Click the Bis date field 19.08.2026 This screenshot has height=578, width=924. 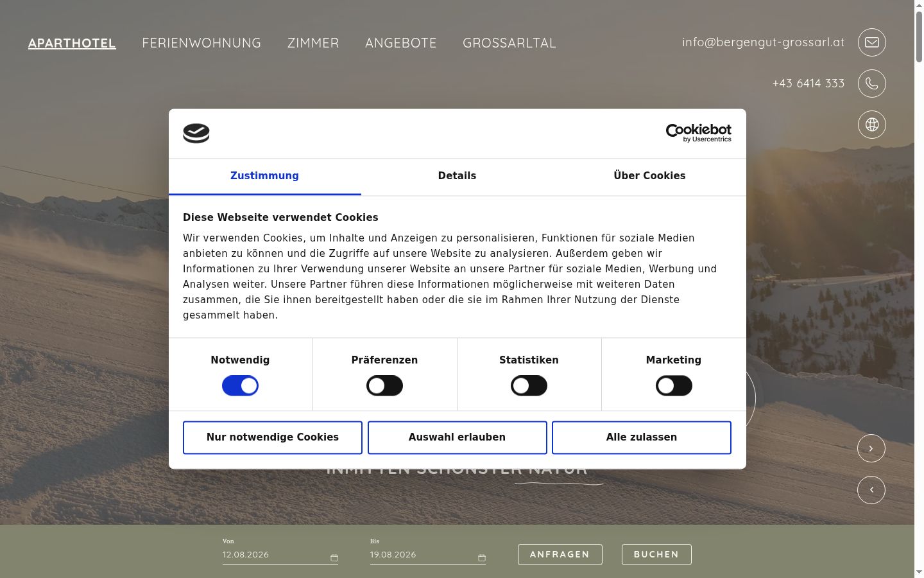pyautogui.click(x=428, y=555)
